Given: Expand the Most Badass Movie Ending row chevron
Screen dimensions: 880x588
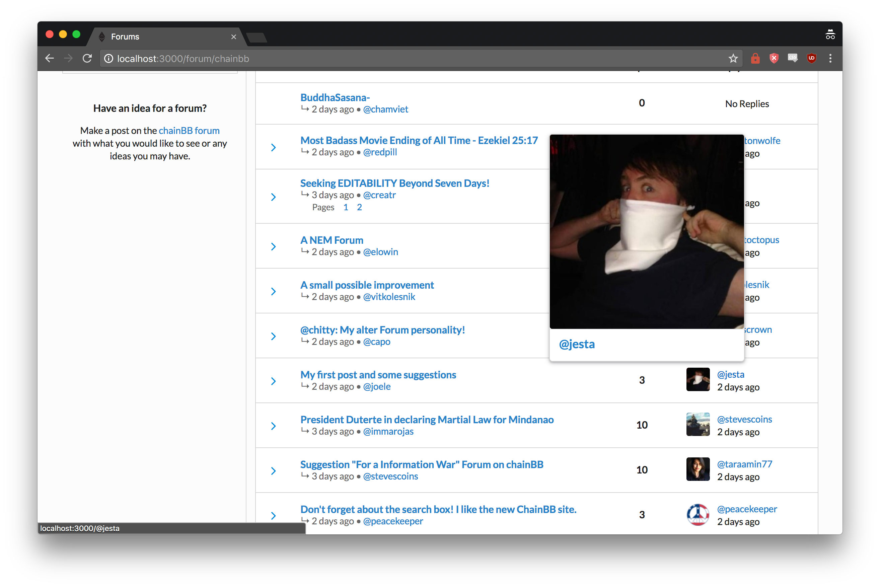Looking at the screenshot, I should pyautogui.click(x=273, y=147).
